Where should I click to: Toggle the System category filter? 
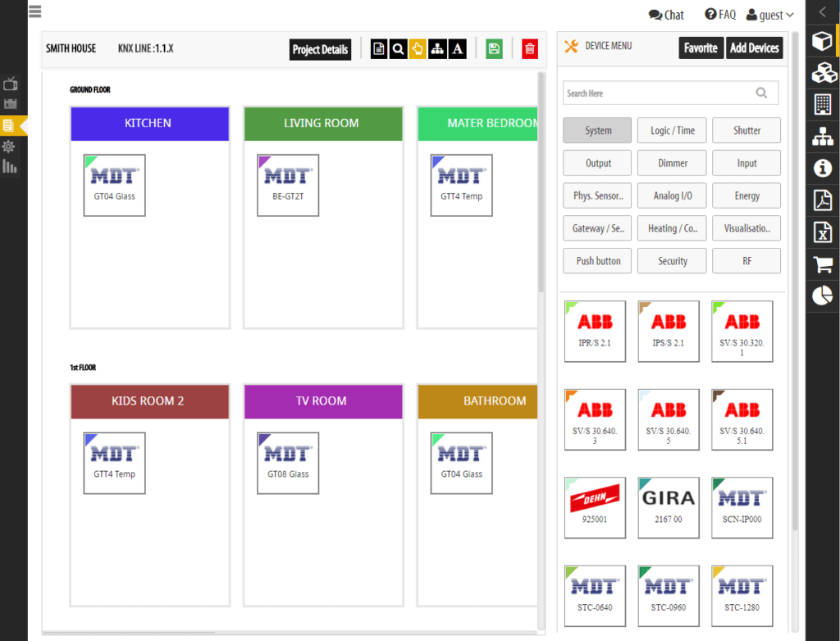(x=596, y=130)
